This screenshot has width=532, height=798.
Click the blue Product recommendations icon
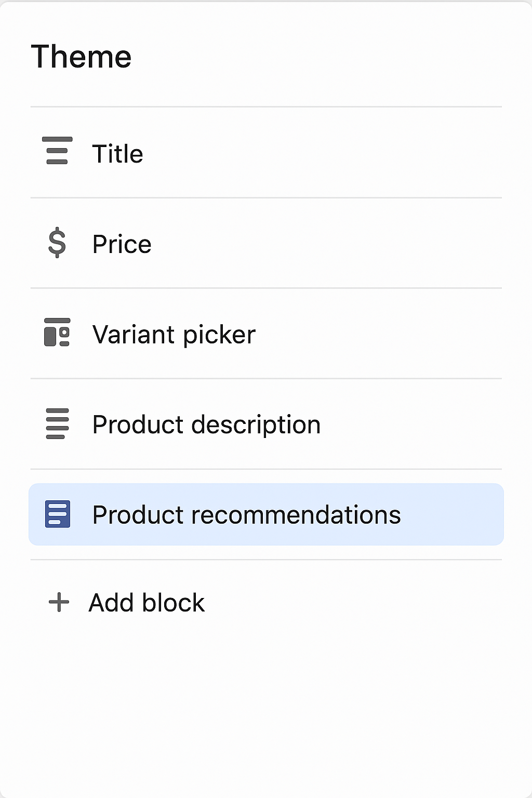coord(57,514)
